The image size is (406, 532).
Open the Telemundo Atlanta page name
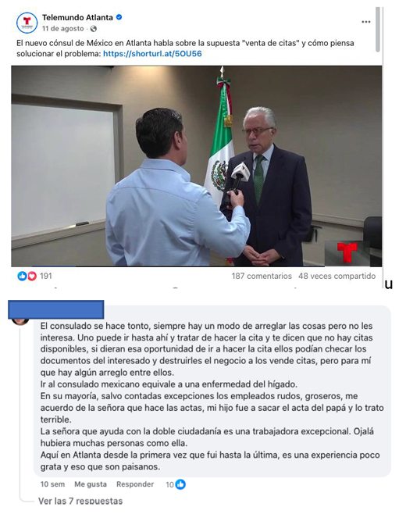(77, 17)
